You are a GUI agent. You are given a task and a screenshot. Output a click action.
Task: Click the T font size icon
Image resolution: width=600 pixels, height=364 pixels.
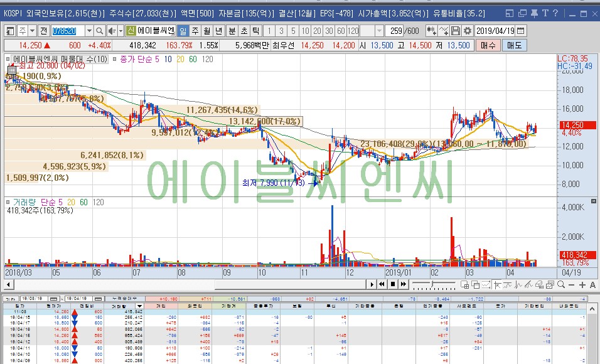click(x=545, y=13)
